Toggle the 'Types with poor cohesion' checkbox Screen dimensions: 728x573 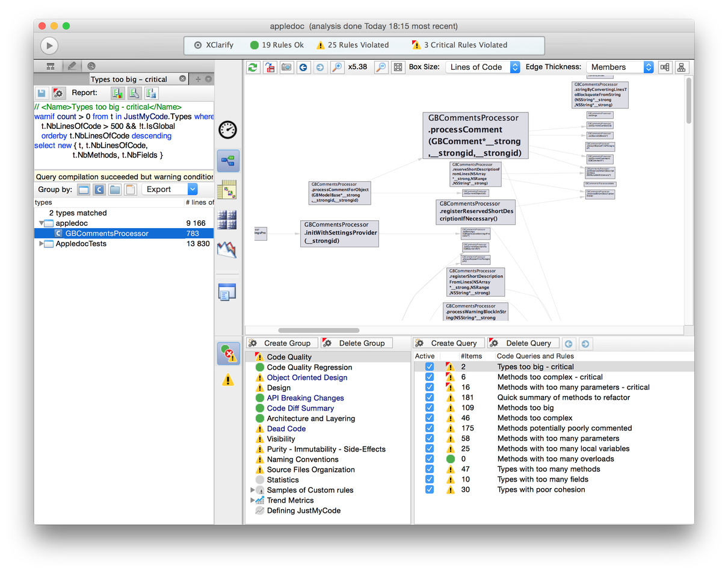(x=430, y=489)
